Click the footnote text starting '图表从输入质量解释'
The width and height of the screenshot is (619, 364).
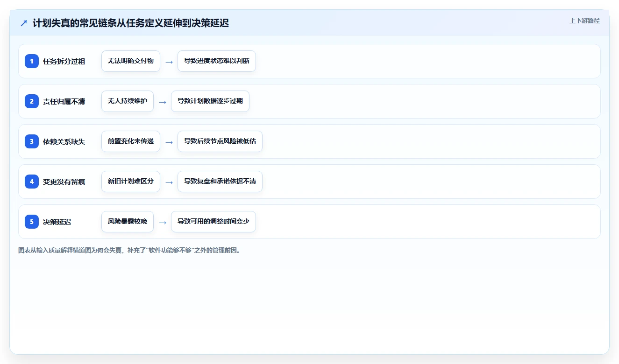tap(130, 250)
